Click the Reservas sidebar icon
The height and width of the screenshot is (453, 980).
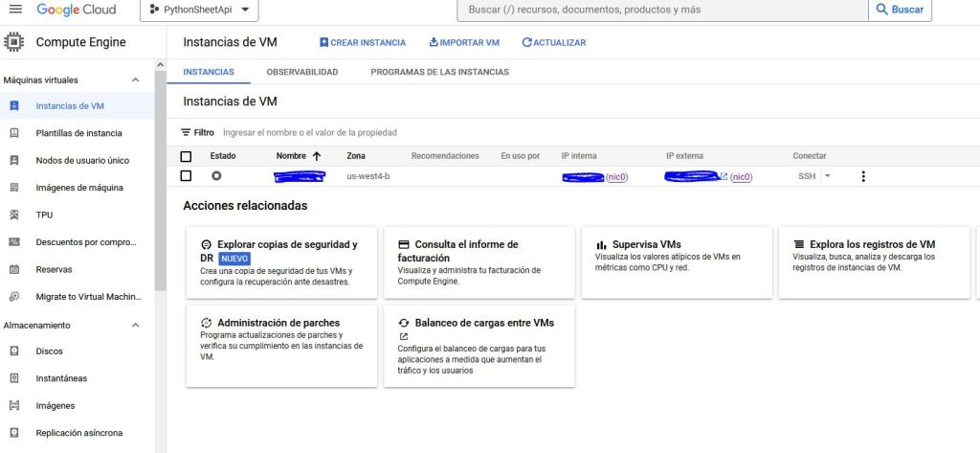click(14, 270)
